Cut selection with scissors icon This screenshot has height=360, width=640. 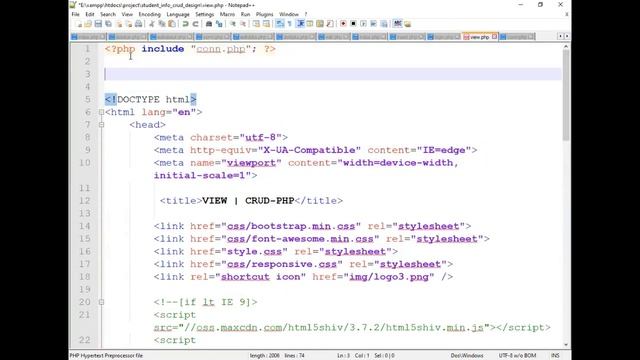click(x=152, y=24)
